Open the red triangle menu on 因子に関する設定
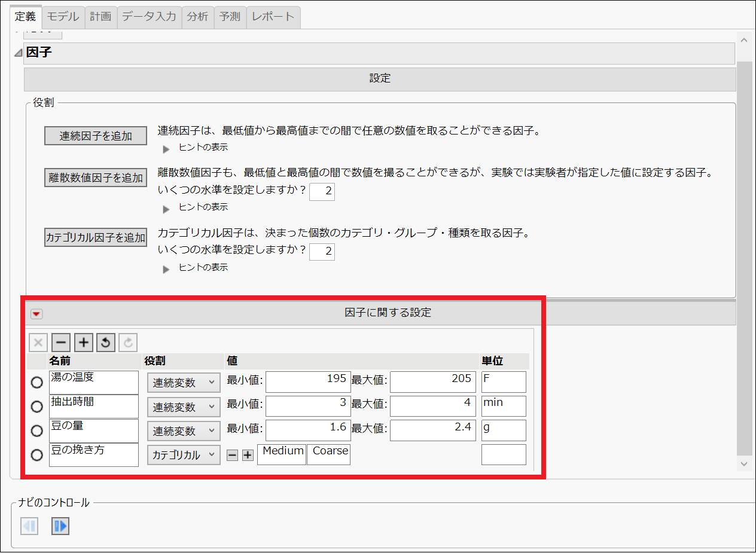 click(x=36, y=313)
